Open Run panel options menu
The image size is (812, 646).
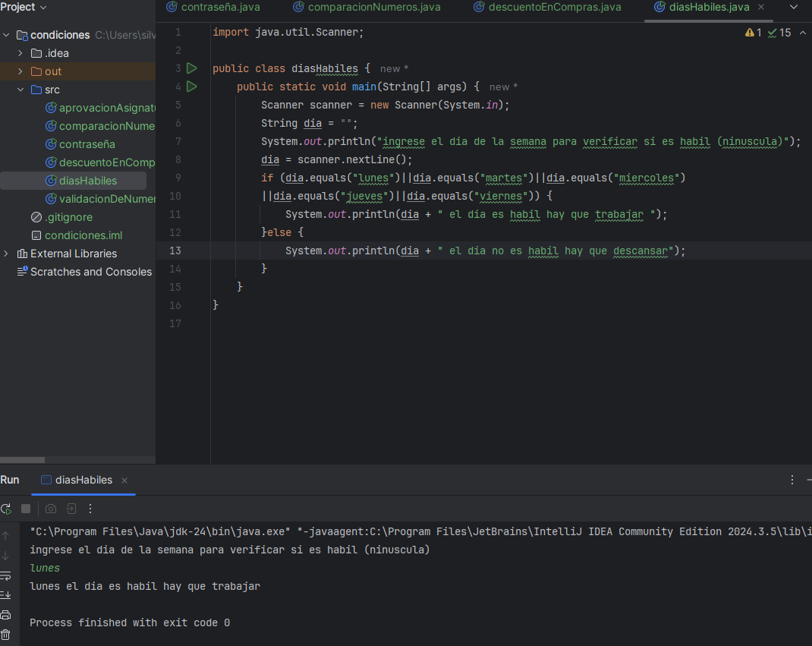point(792,480)
